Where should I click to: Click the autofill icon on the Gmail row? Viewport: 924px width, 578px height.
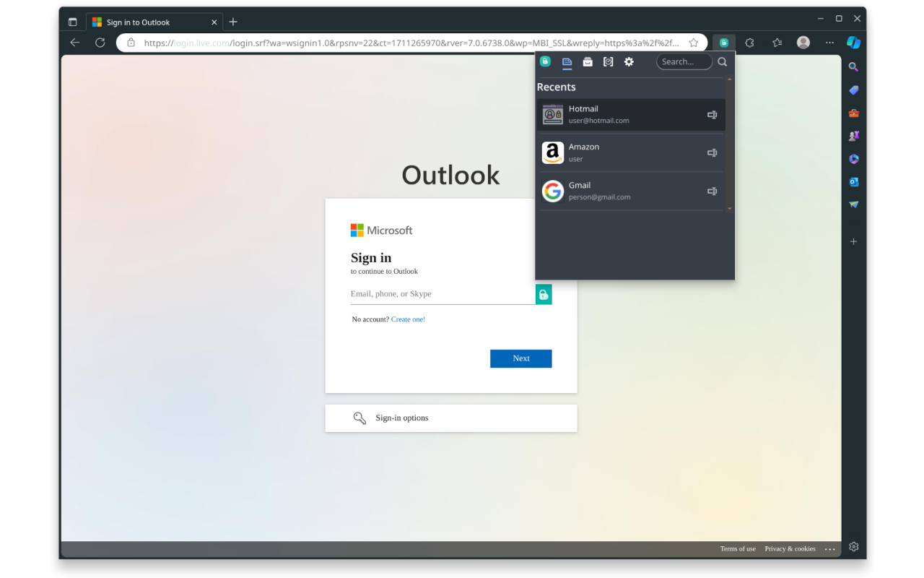[712, 191]
